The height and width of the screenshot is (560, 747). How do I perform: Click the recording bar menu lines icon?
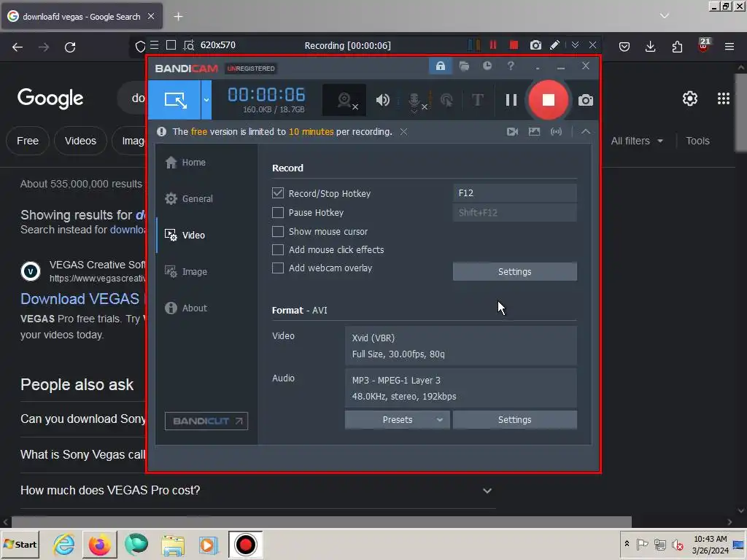[x=155, y=45]
